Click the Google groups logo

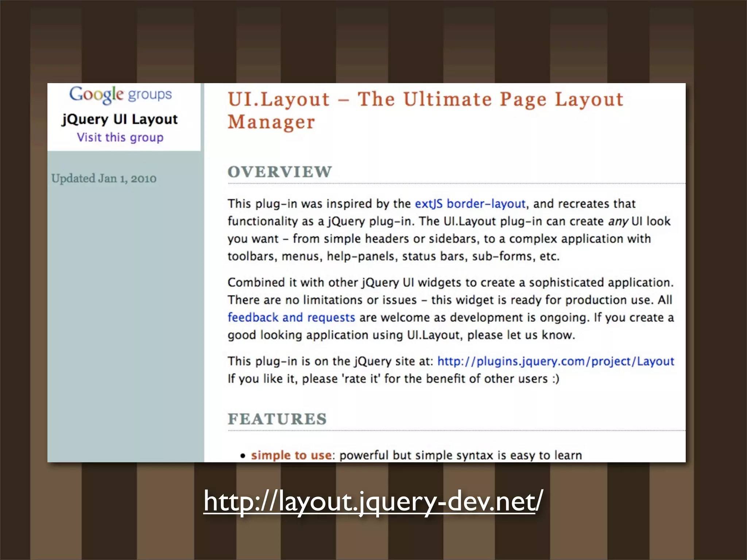(120, 95)
